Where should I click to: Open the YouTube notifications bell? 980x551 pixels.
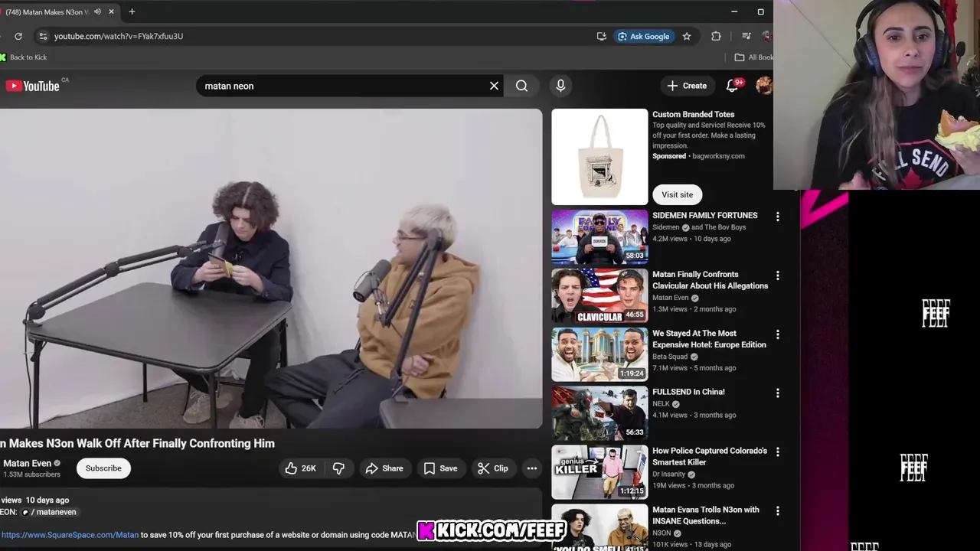tap(733, 86)
